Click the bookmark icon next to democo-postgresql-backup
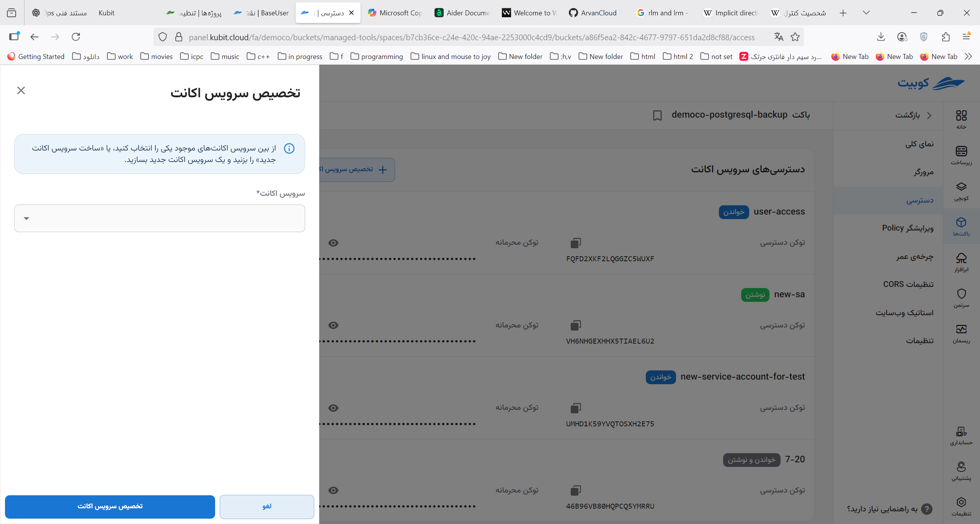The image size is (980, 524). pos(657,115)
